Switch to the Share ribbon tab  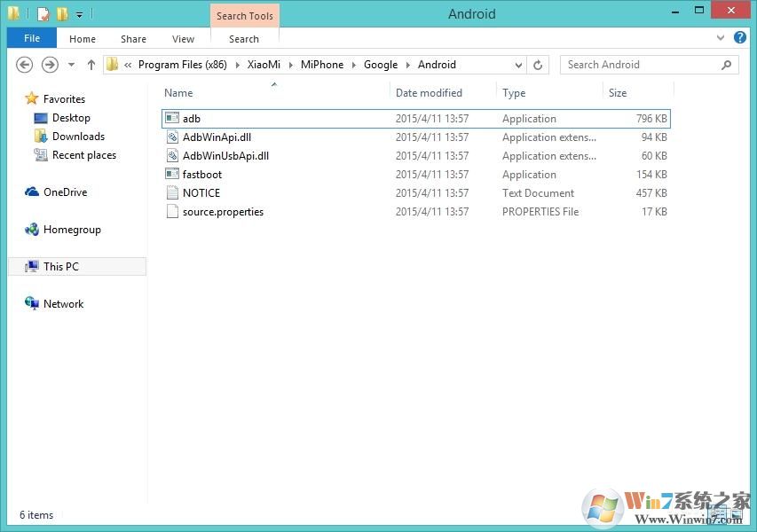pyautogui.click(x=133, y=39)
